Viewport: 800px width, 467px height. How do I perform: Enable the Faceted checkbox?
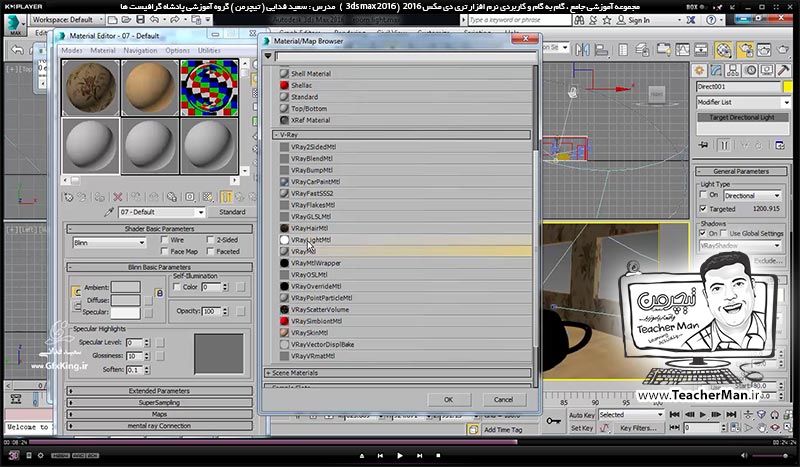coord(210,251)
